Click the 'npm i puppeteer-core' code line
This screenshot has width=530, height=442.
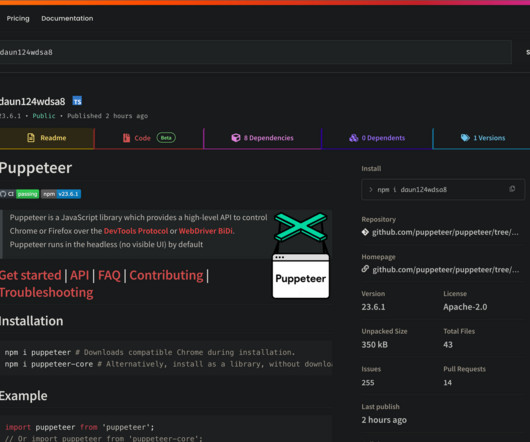pos(168,364)
